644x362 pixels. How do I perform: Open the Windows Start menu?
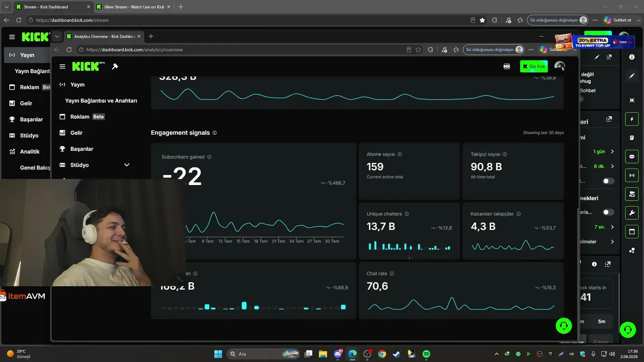(218, 354)
